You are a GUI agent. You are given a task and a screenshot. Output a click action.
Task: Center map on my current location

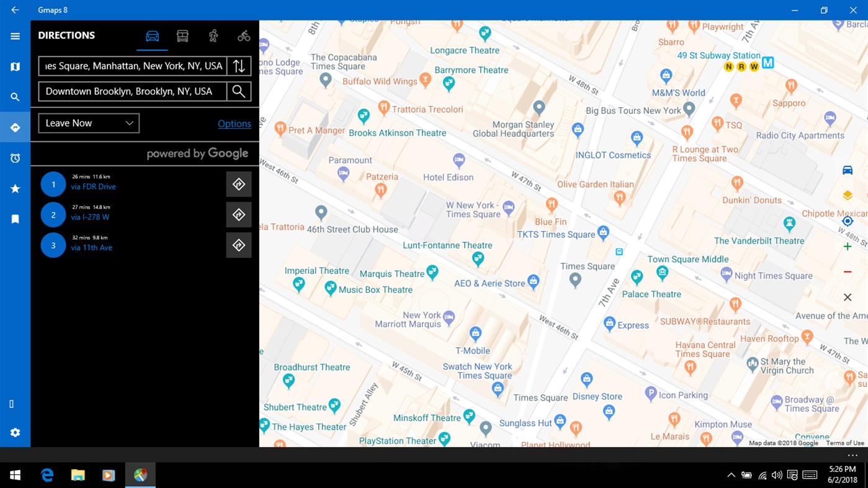pyautogui.click(x=847, y=220)
